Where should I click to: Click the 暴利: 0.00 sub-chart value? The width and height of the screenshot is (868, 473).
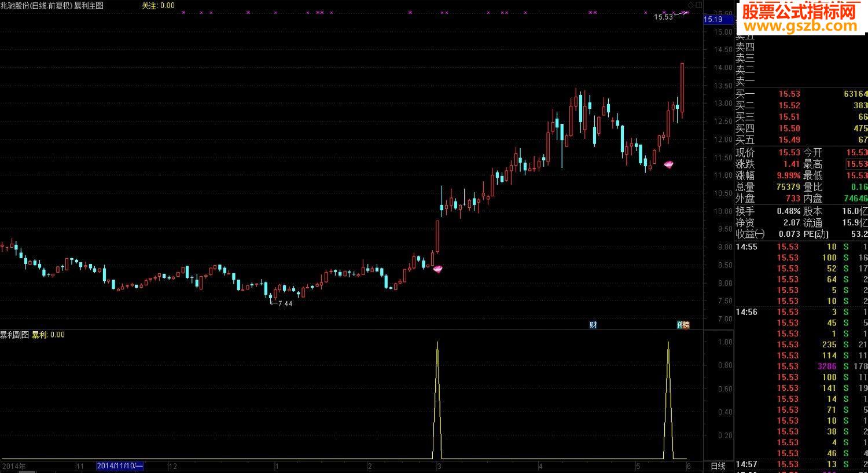48,335
